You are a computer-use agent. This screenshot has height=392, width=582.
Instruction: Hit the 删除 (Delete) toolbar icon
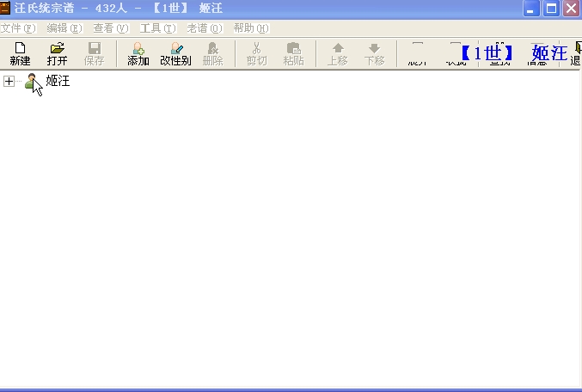point(212,53)
